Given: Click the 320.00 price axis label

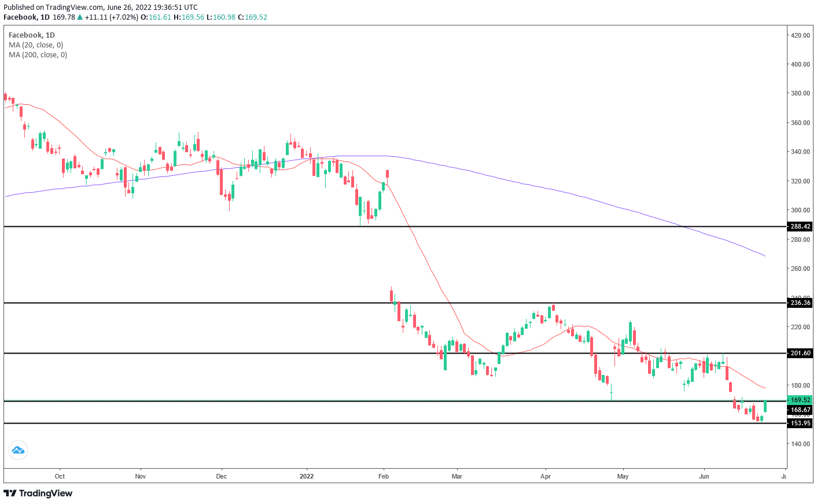Looking at the screenshot, I should pyautogui.click(x=801, y=181).
